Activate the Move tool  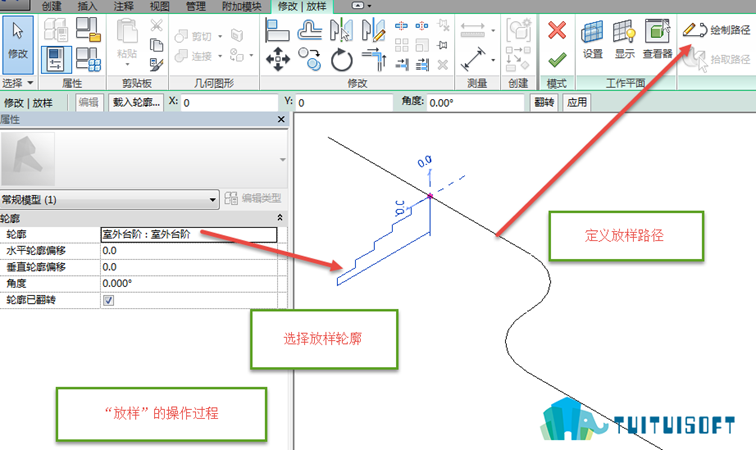coord(278,60)
